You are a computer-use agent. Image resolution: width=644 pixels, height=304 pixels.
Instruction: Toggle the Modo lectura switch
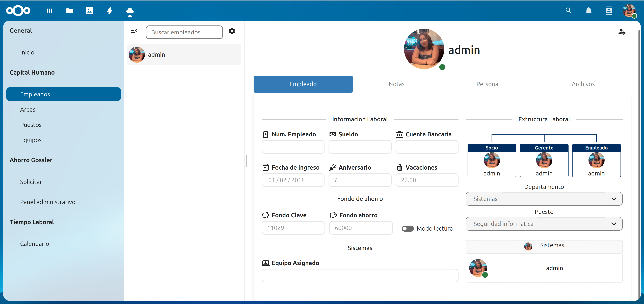click(408, 229)
